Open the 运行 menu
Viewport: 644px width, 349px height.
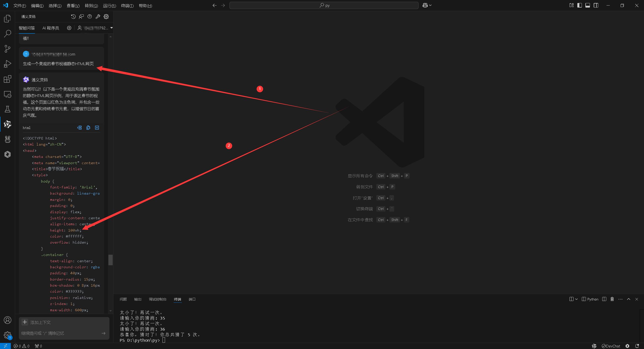click(x=109, y=6)
